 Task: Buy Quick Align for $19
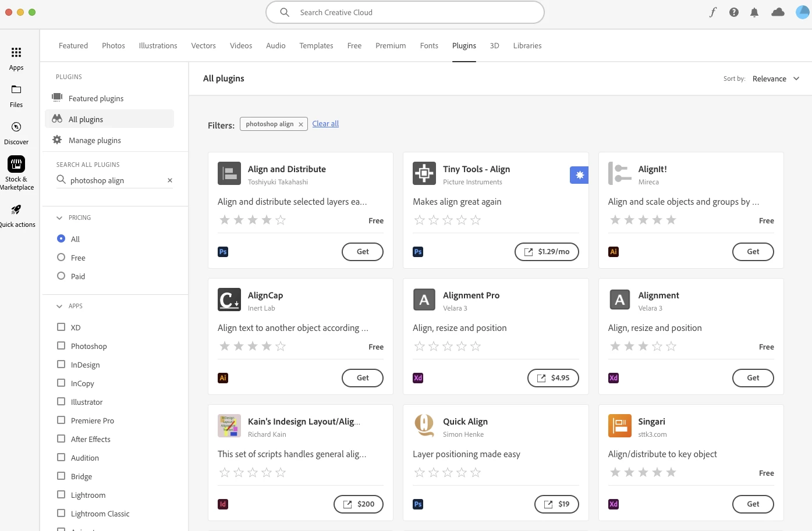(556, 504)
